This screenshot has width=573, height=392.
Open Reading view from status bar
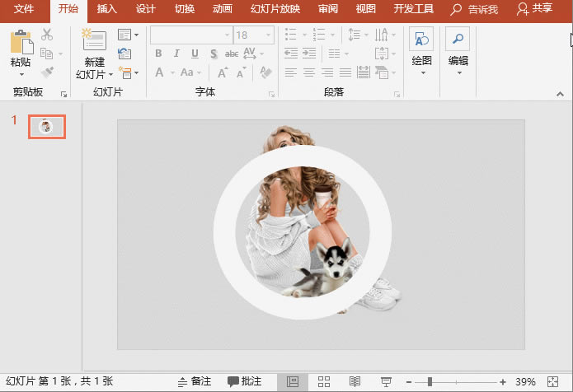[355, 381]
